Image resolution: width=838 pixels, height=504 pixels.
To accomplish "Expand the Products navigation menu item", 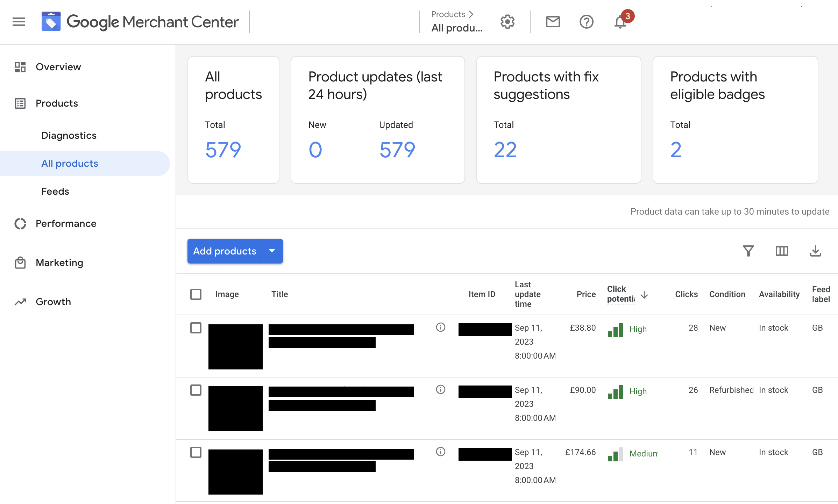I will tap(56, 103).
